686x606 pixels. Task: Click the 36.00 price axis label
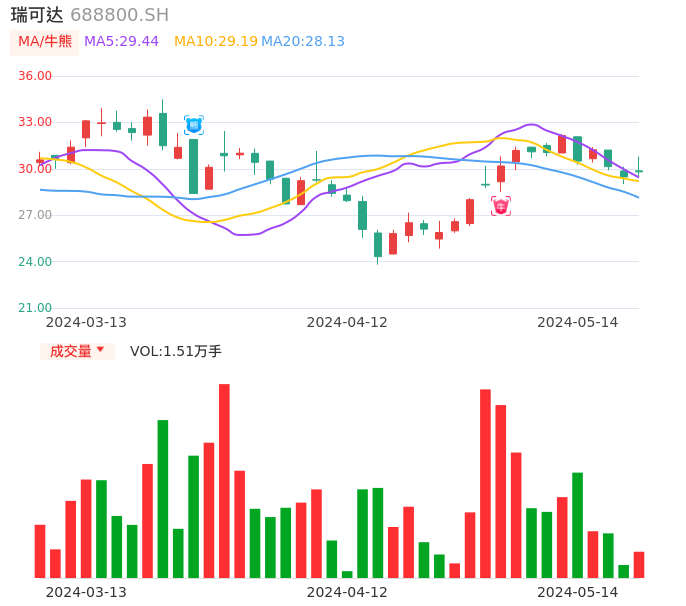point(35,76)
